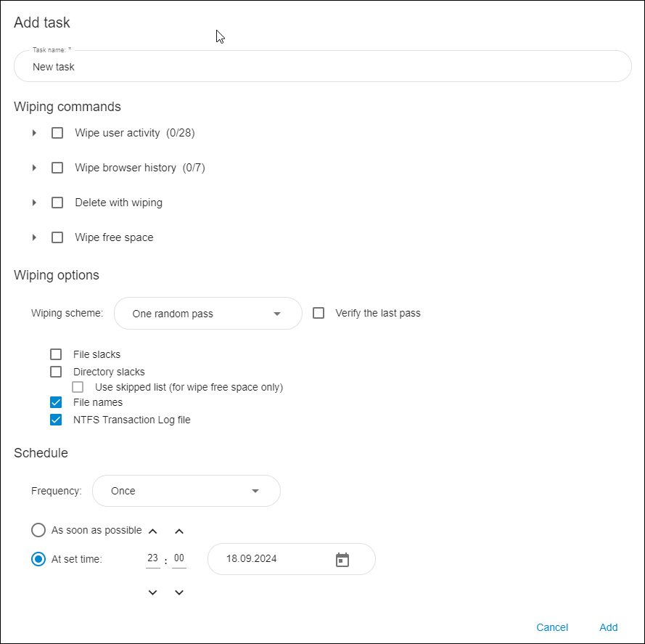Expand the Wipe user activity tree
Screen dimensions: 645x644
coord(34,133)
